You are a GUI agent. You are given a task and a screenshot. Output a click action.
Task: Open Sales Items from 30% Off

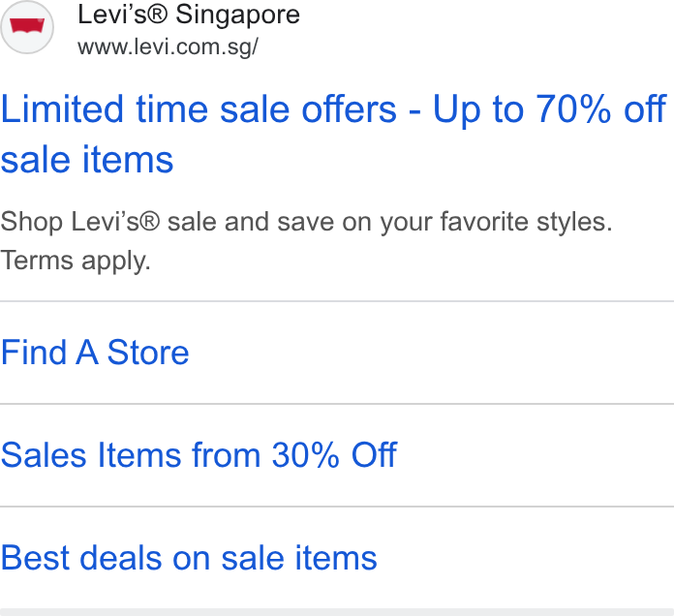(199, 455)
